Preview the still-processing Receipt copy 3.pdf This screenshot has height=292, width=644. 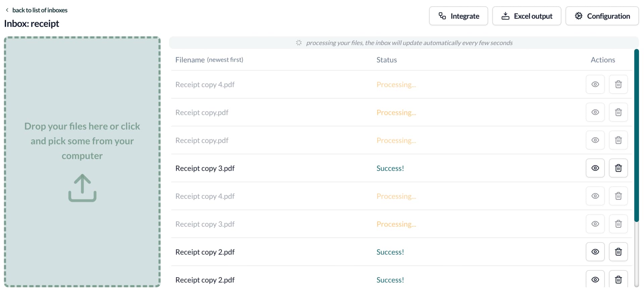(595, 224)
